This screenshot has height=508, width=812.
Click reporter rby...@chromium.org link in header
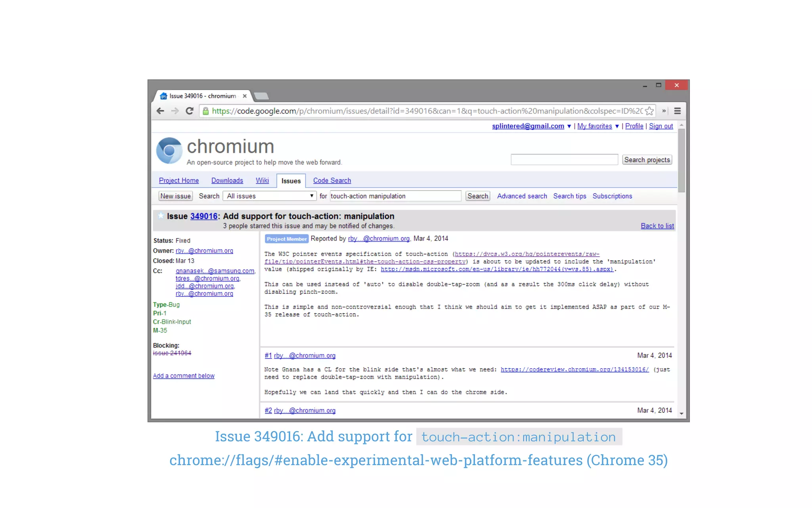[x=379, y=239]
